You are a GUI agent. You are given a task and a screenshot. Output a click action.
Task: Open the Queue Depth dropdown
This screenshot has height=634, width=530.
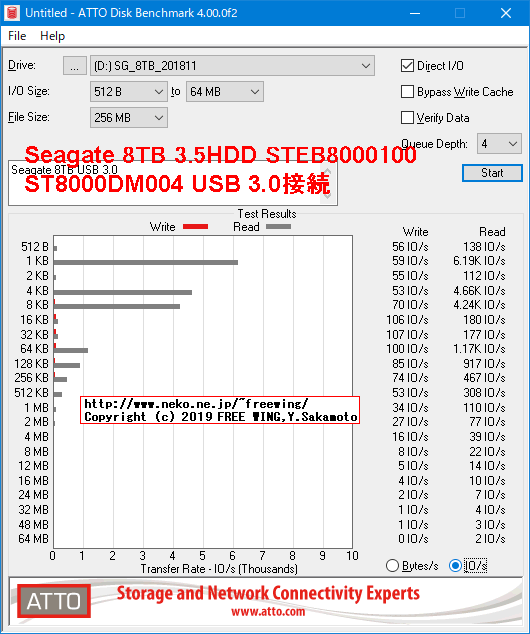[499, 144]
